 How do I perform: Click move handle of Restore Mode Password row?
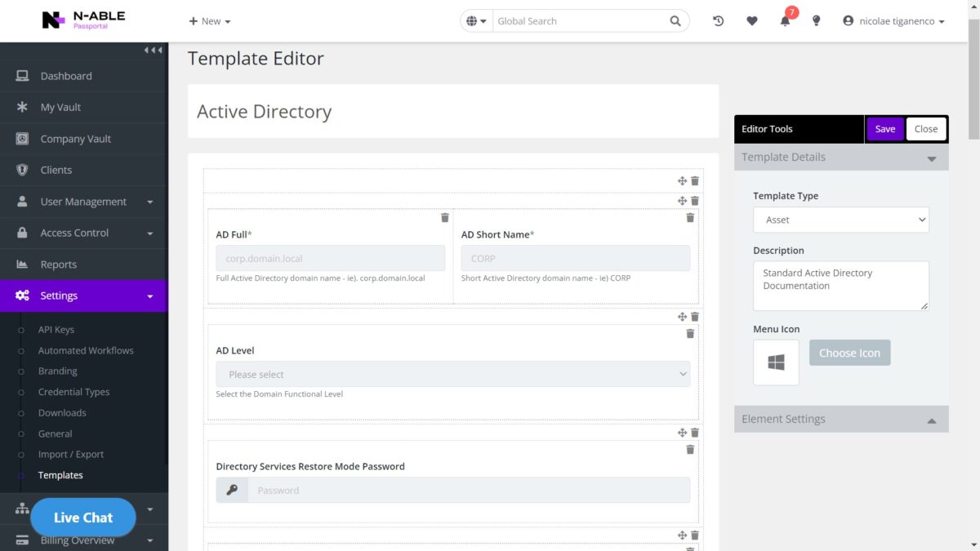[682, 433]
